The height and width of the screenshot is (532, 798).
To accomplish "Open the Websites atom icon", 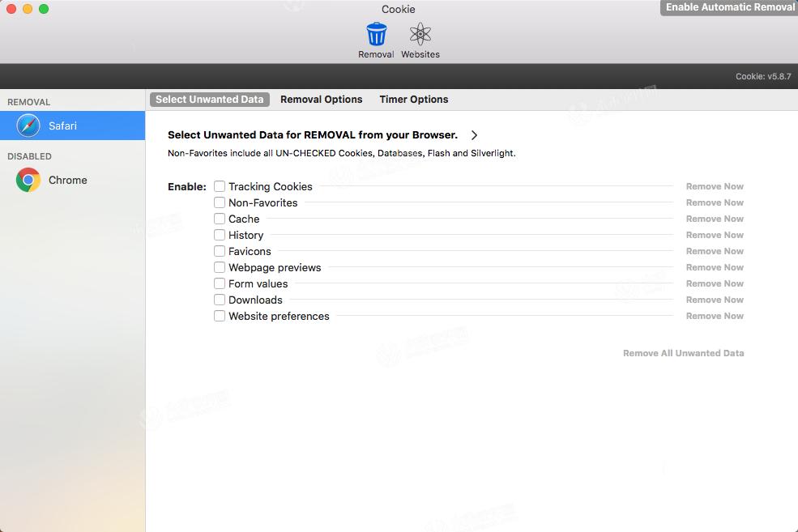I will point(420,34).
